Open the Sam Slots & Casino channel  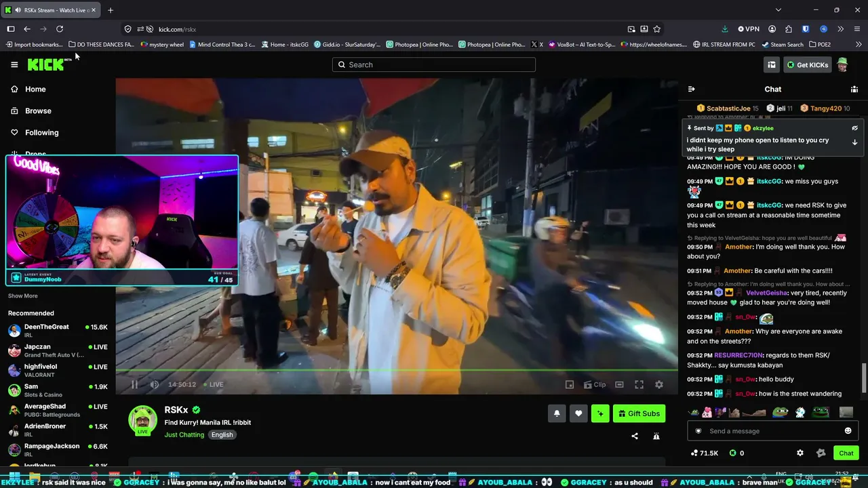coord(58,390)
